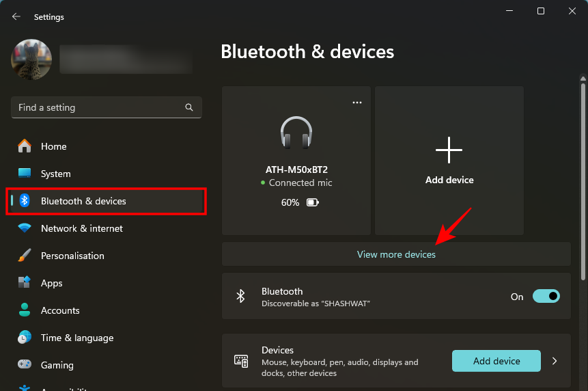Click the Find a setting search box
This screenshot has height=391, width=588.
point(107,107)
